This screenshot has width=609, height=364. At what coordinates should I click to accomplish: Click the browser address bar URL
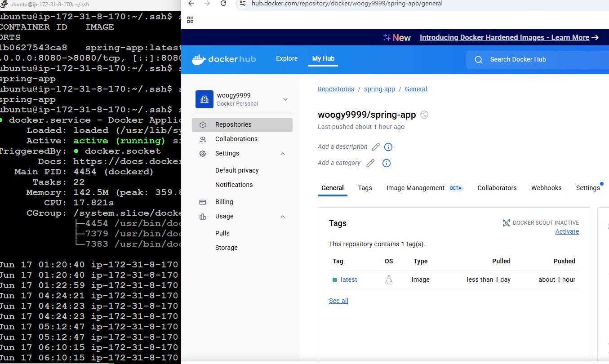click(x=347, y=3)
